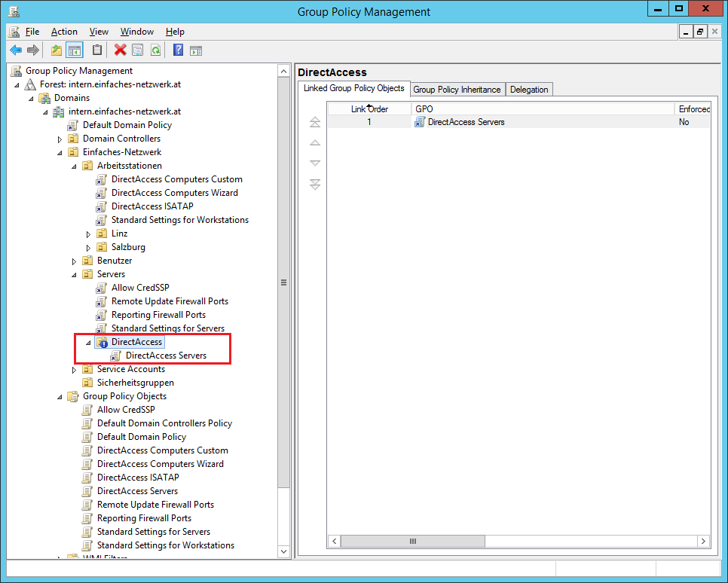Select 'DirectAccess Computers Wizard' under Group Policy Objects
This screenshot has width=728, height=583.
[x=161, y=464]
